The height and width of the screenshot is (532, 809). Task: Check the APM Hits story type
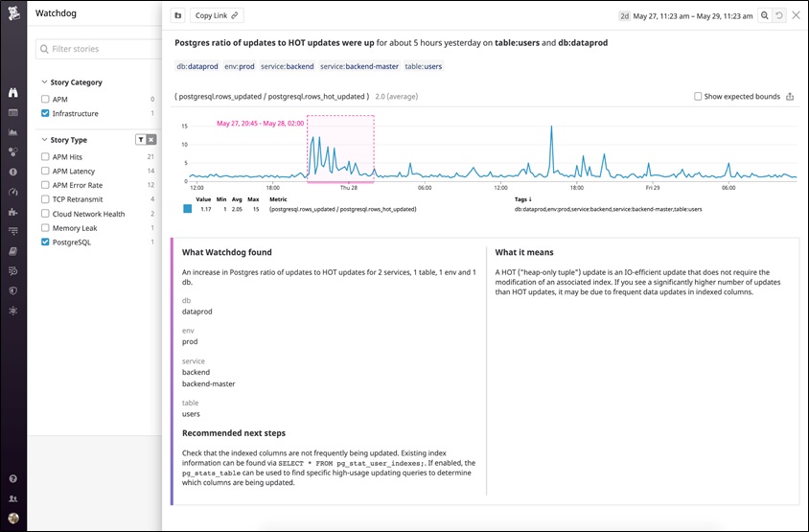point(45,156)
